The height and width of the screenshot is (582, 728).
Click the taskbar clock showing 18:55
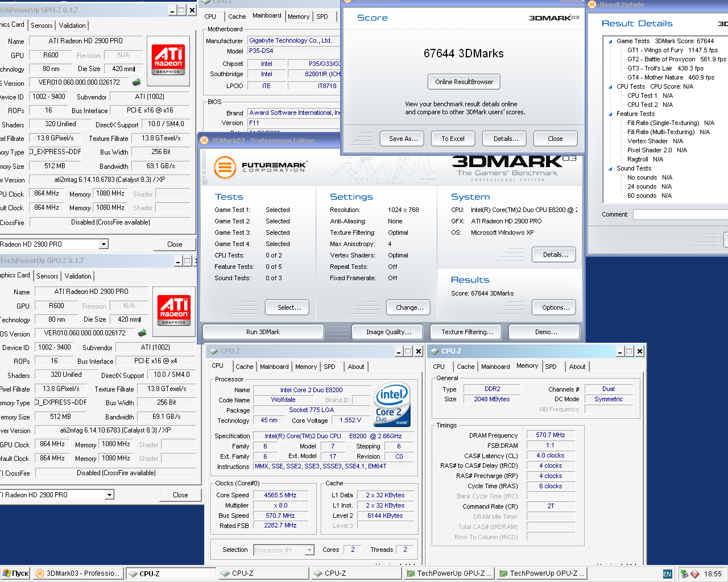(713, 574)
